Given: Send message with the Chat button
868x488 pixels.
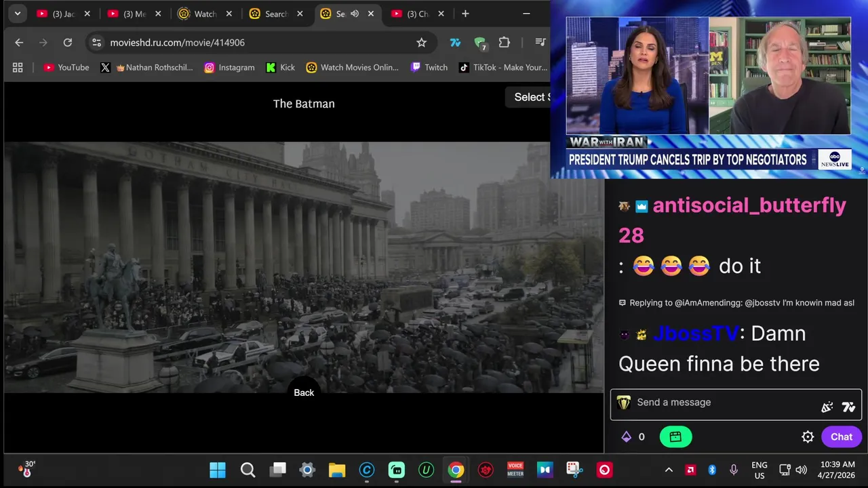Looking at the screenshot, I should pyautogui.click(x=842, y=437).
